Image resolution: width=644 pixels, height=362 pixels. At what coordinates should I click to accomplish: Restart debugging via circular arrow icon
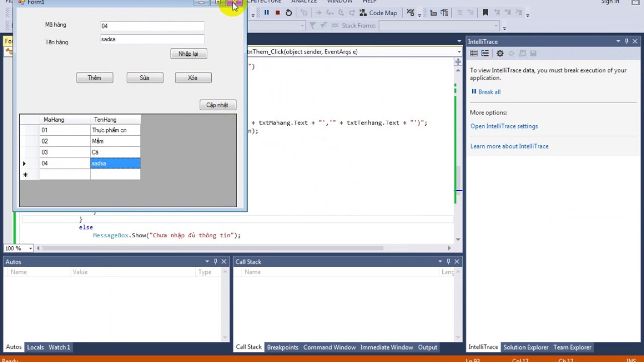[288, 13]
